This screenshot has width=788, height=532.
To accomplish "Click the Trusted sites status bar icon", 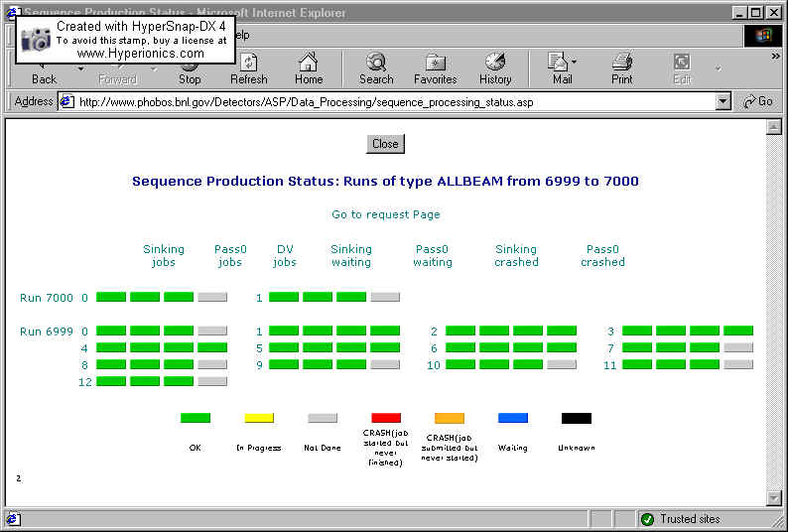I will pyautogui.click(x=647, y=519).
